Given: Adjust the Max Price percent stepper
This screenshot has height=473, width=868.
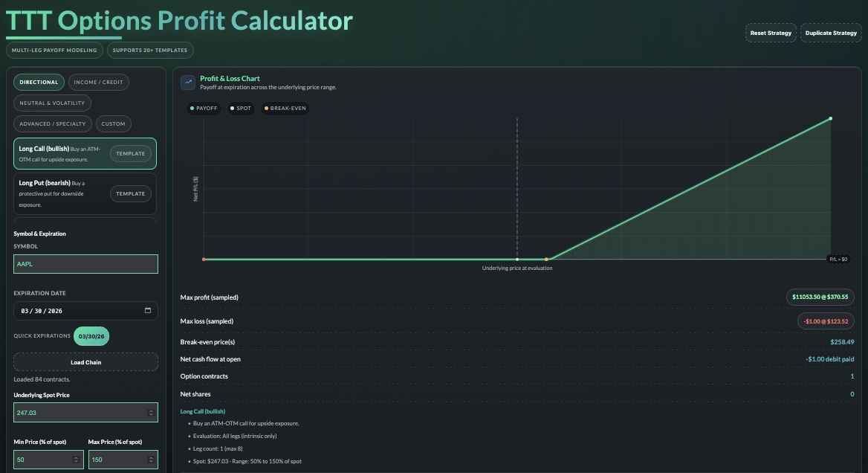Looking at the screenshot, I should click(x=151, y=460).
